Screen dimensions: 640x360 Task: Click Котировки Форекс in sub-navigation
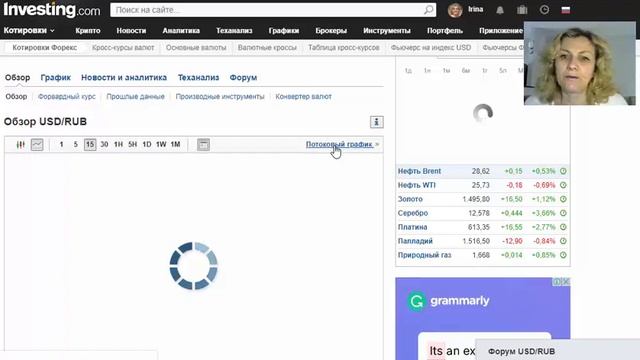click(44, 48)
